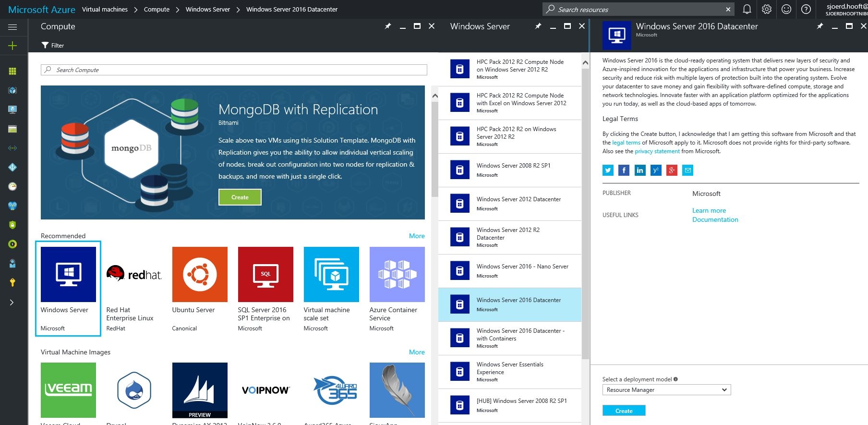Click Windows Server 2016 Datacenter breadcrumb
The width and height of the screenshot is (868, 425).
(x=292, y=9)
